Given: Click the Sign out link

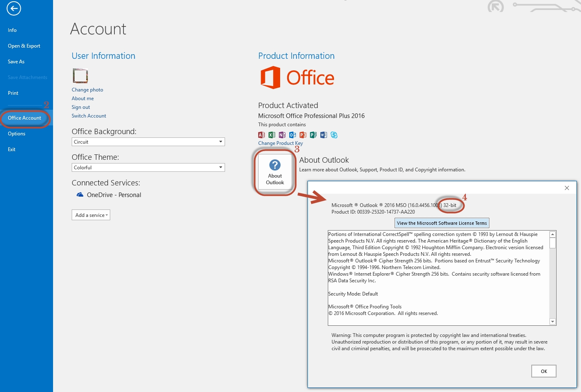Looking at the screenshot, I should tap(81, 107).
